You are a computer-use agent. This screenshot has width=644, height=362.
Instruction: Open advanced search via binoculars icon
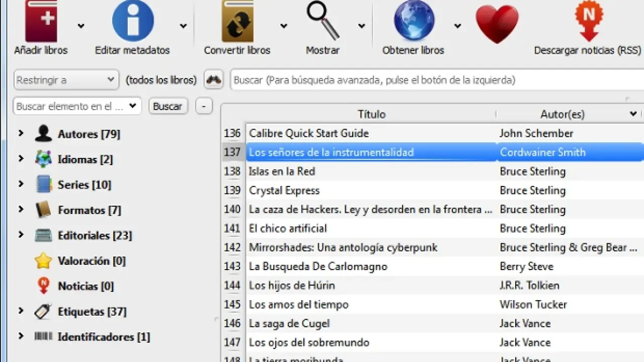pos(214,80)
